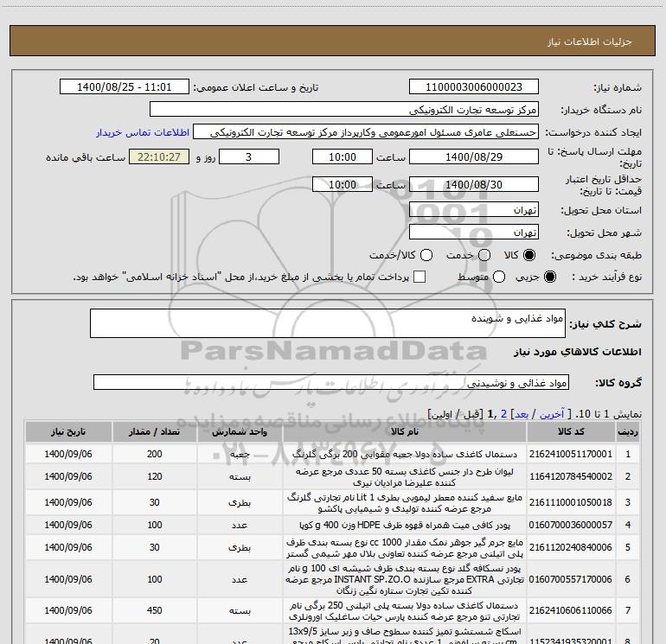
Task: Click the شماره نیاز number field
Action: tap(474, 87)
